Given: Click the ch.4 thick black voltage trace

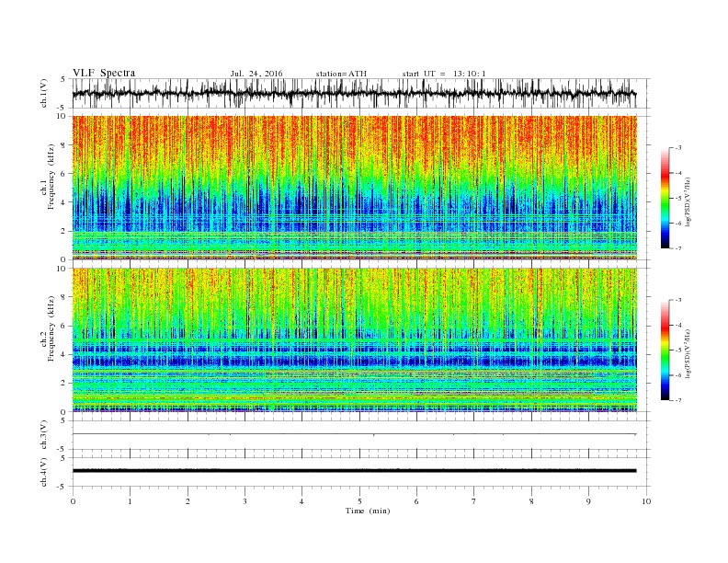Looking at the screenshot, I should tap(354, 471).
